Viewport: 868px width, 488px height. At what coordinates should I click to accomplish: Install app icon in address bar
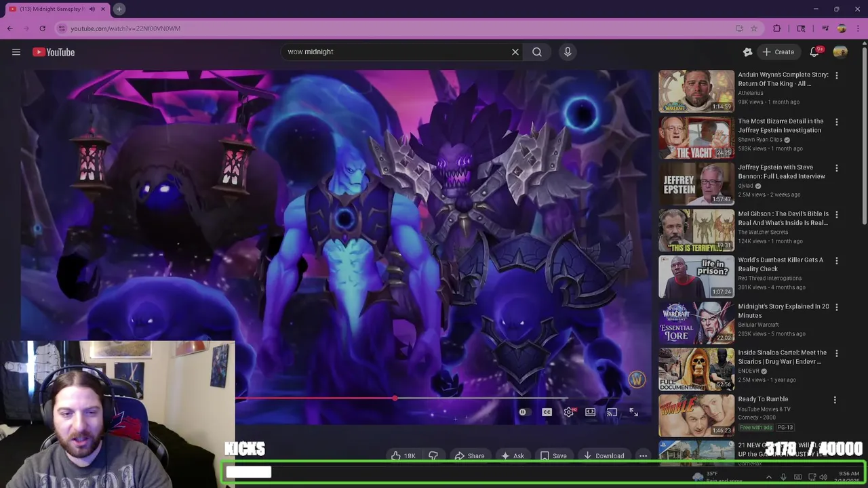pos(739,28)
